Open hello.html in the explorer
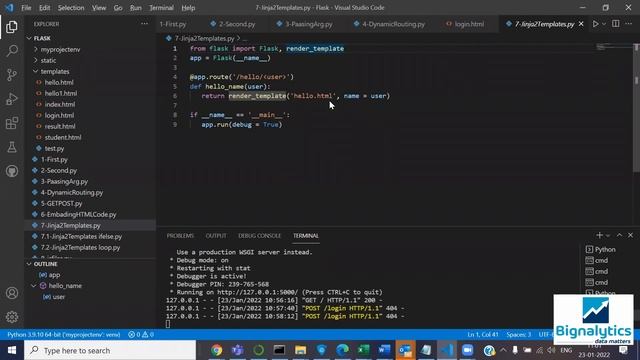Screen dimensions: 640x360 click(59, 82)
